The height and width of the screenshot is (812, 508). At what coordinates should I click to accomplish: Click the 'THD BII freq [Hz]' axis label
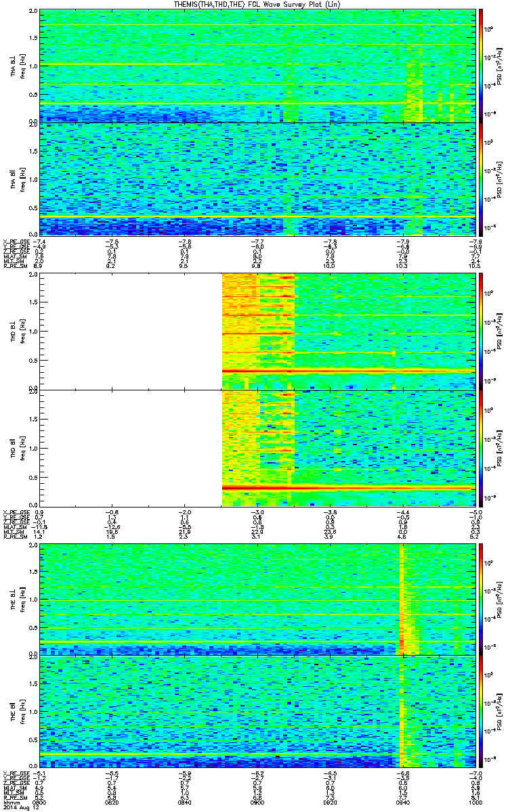point(16,447)
